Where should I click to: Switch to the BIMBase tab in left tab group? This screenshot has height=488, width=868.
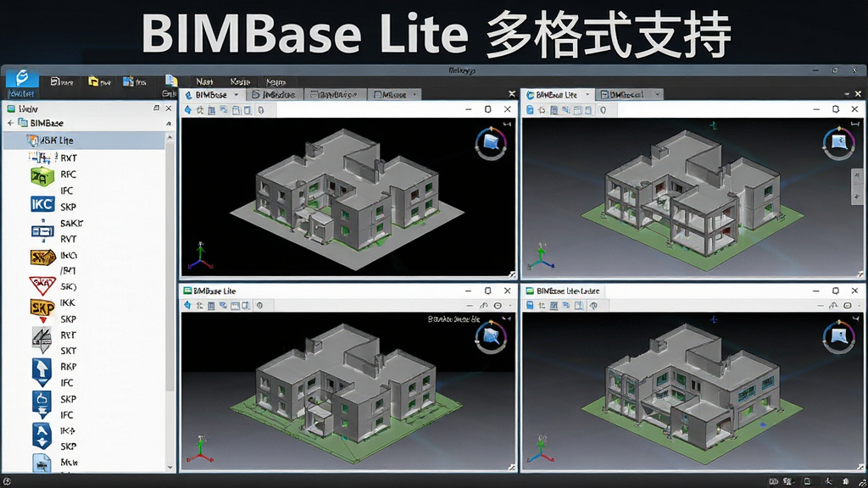click(211, 95)
